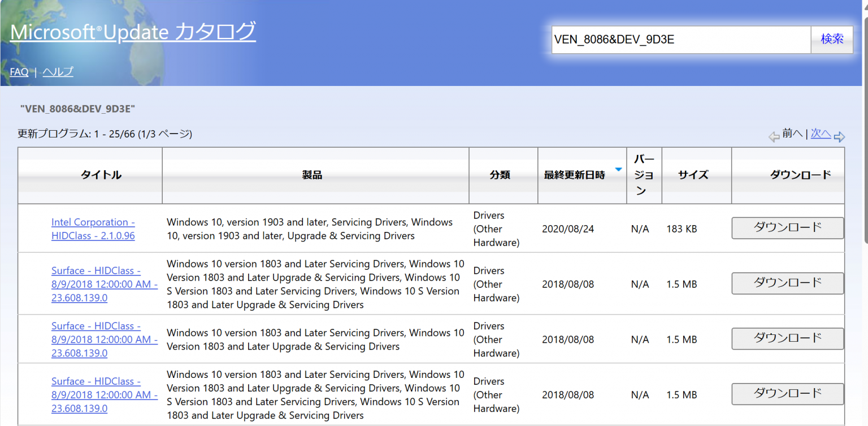Go to next page via 次へ
The height and width of the screenshot is (426, 868).
tap(821, 134)
